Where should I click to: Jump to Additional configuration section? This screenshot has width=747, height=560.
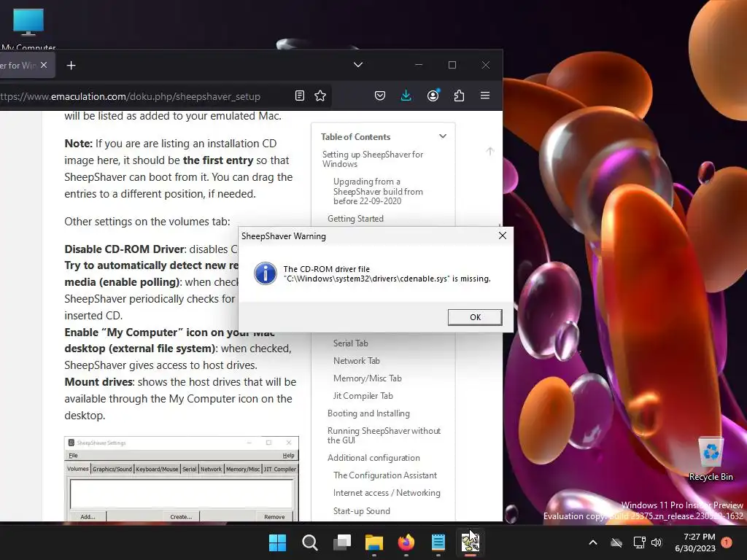(x=373, y=458)
